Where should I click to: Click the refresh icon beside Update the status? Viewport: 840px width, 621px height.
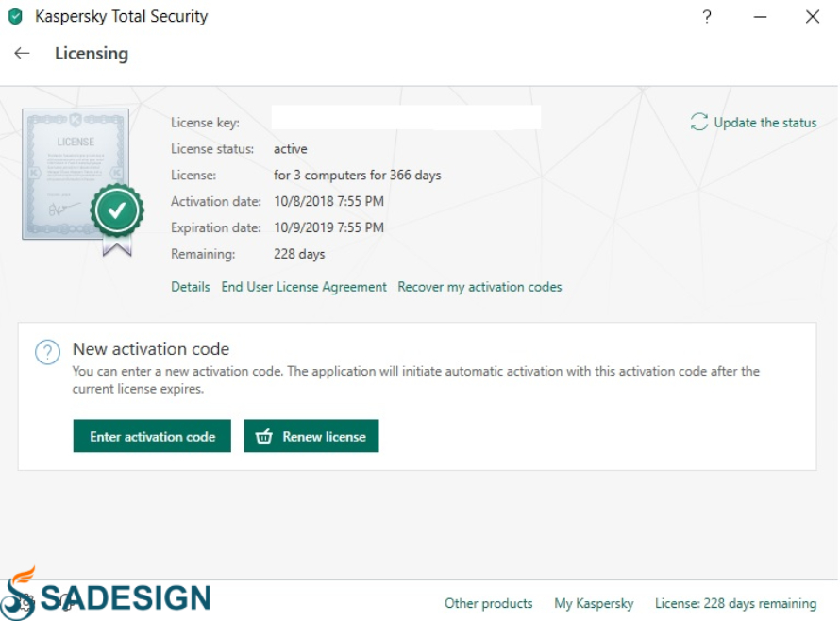[x=699, y=122]
